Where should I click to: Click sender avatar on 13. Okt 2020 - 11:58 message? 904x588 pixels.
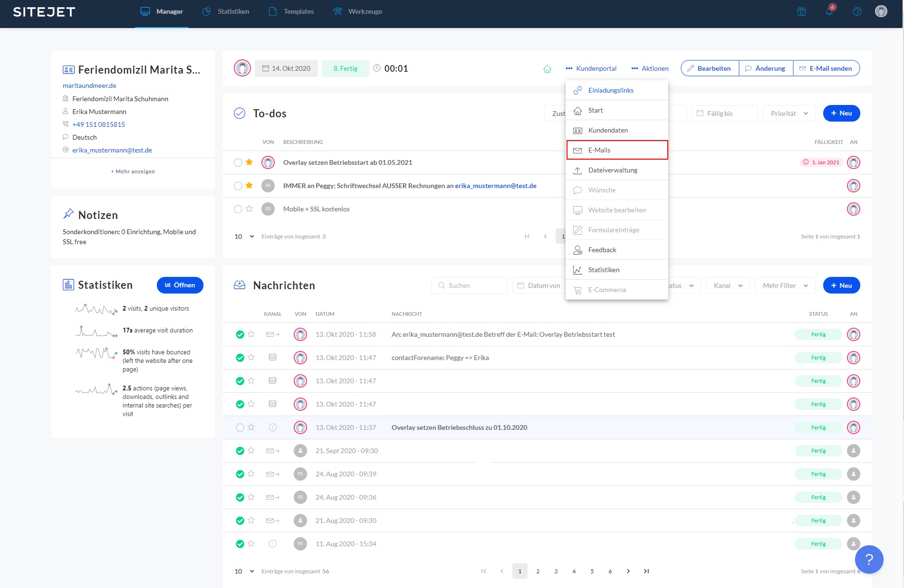coord(300,334)
